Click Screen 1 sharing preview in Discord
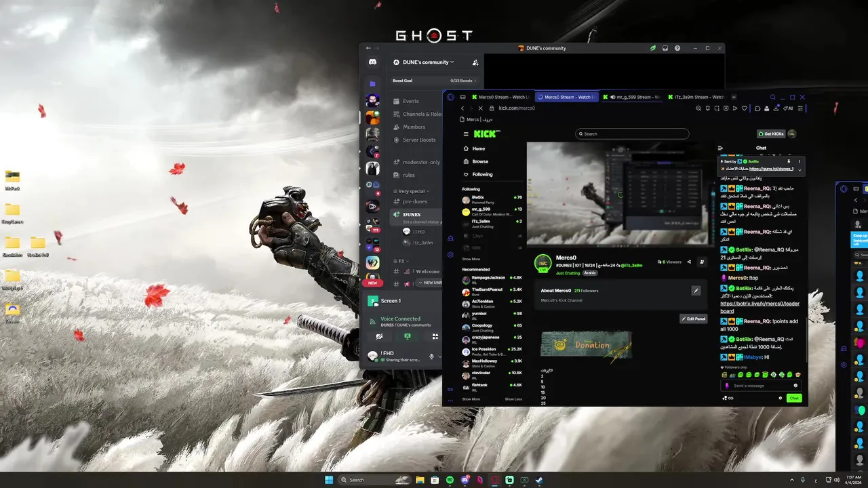The height and width of the screenshot is (488, 868). click(403, 301)
